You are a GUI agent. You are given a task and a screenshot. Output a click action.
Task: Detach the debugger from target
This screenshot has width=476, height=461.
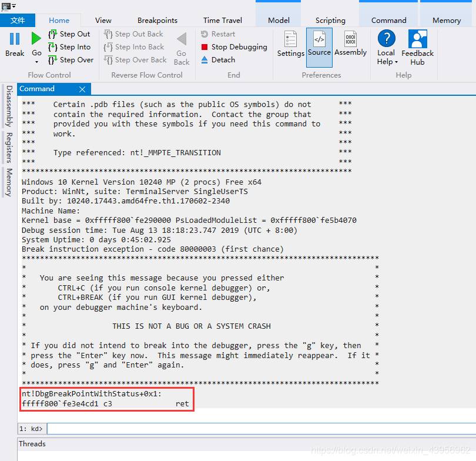click(218, 60)
